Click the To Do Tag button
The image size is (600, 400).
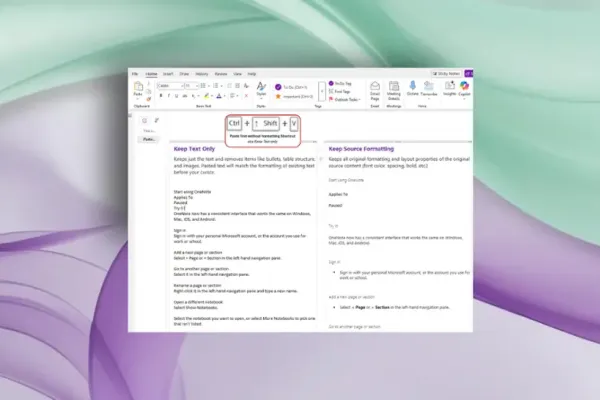[x=340, y=83]
